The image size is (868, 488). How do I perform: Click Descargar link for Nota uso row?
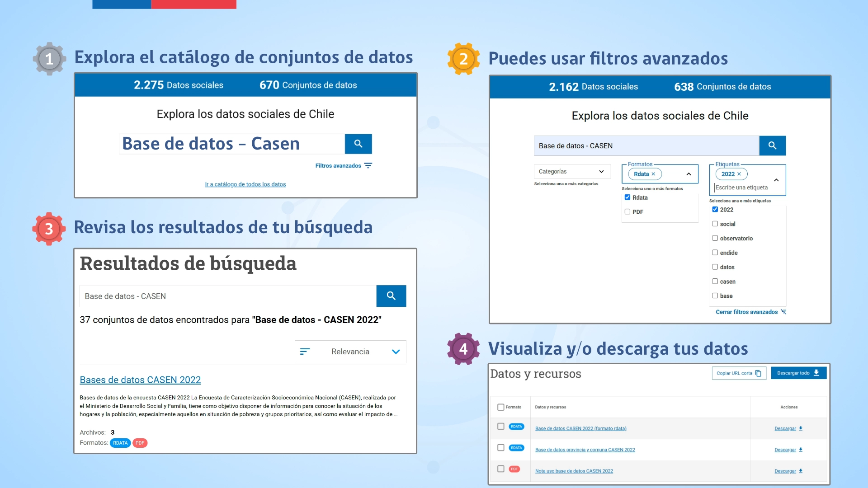click(x=785, y=471)
